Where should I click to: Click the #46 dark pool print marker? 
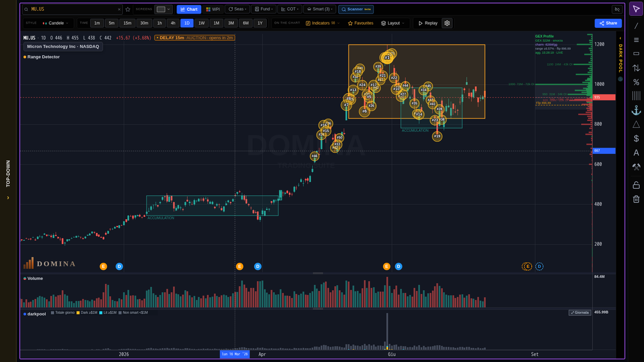pos(314,156)
